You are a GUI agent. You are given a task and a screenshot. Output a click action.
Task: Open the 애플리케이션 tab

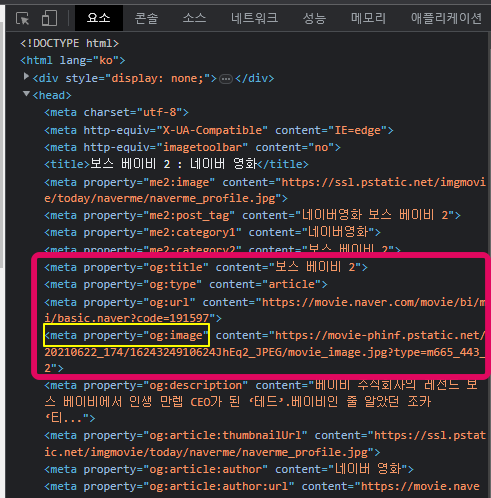(446, 18)
